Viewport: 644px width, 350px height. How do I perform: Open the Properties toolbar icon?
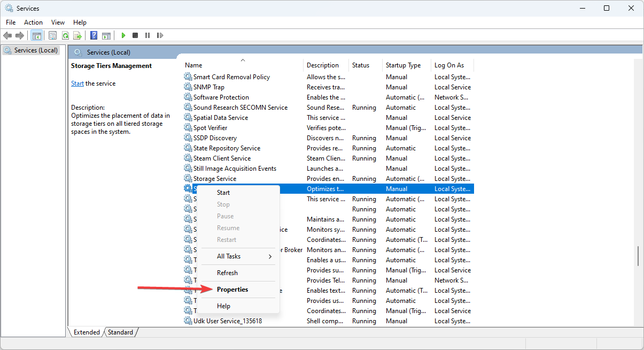[52, 35]
